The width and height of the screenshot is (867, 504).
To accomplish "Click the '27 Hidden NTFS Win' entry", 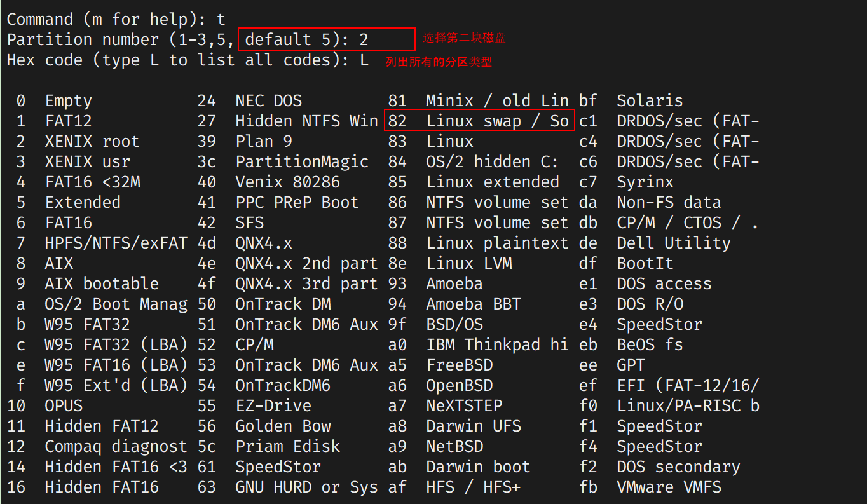I will 288,121.
